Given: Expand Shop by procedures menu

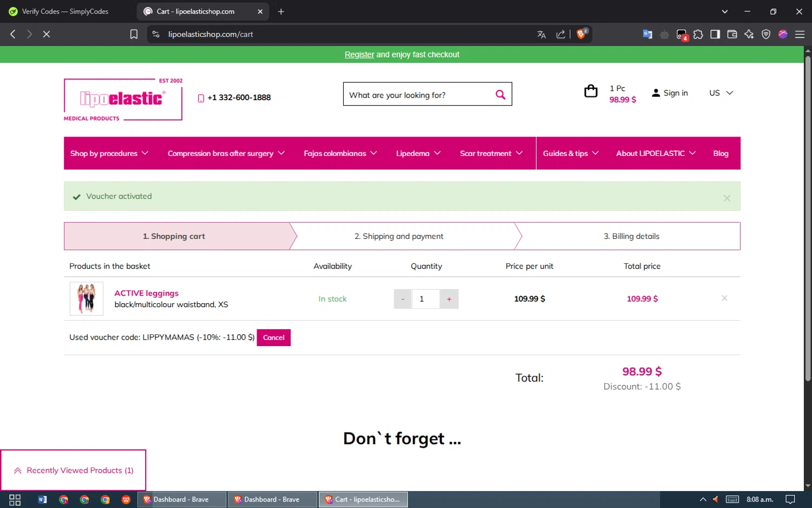Looking at the screenshot, I should point(109,153).
